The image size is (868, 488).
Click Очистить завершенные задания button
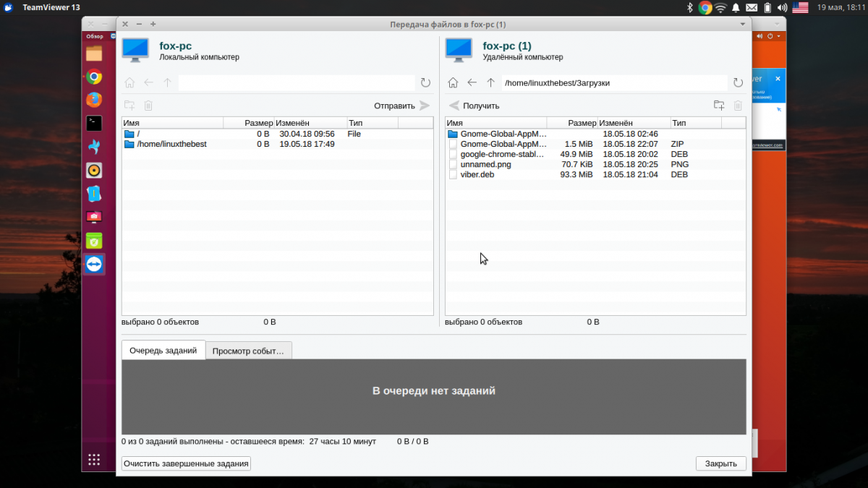(x=186, y=463)
